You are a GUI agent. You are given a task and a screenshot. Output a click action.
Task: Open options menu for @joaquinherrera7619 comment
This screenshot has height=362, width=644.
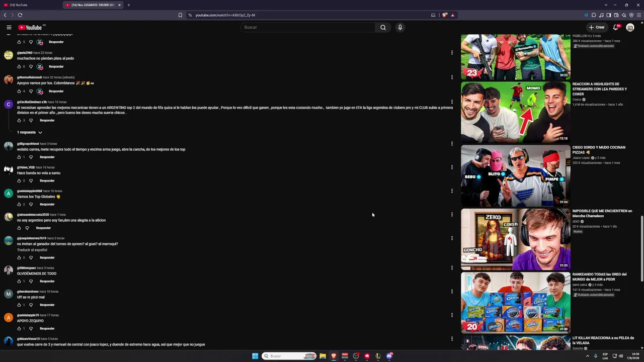coord(452,238)
